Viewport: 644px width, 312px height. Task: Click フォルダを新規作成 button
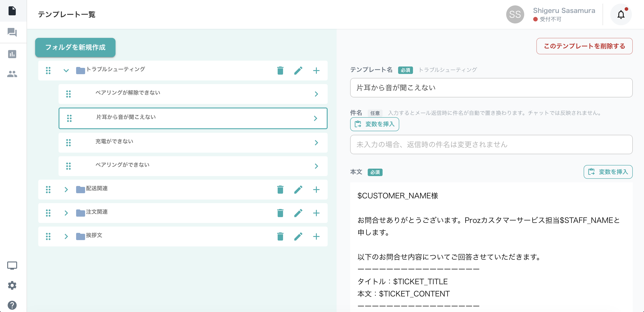75,47
